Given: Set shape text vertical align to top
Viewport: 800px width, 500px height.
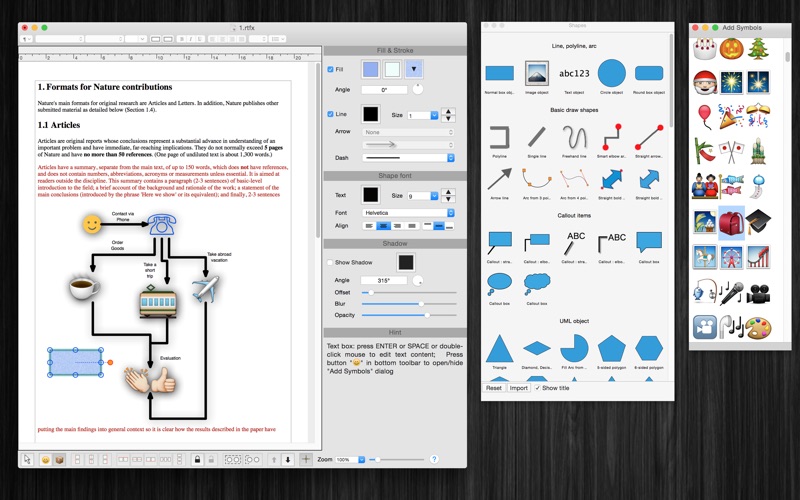Looking at the screenshot, I should pos(428,226).
